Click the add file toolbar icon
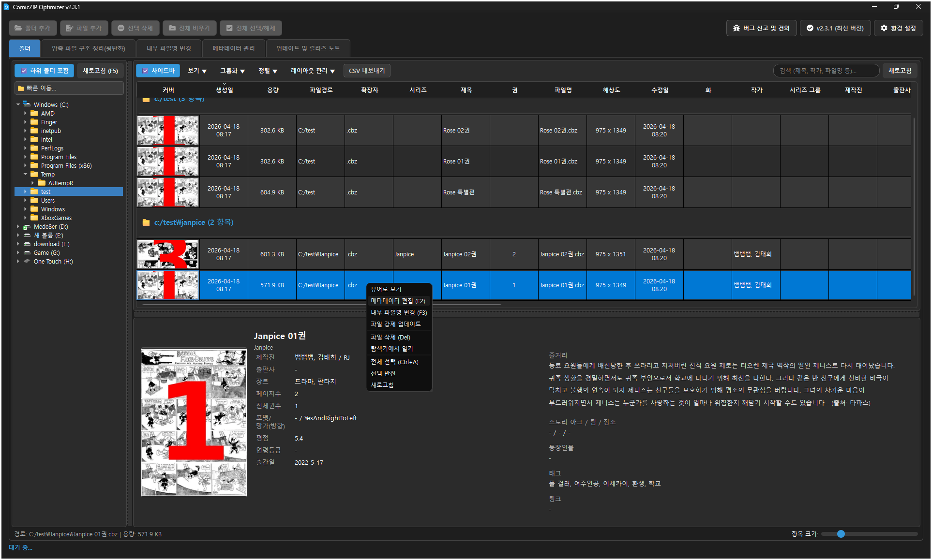 (x=70, y=28)
